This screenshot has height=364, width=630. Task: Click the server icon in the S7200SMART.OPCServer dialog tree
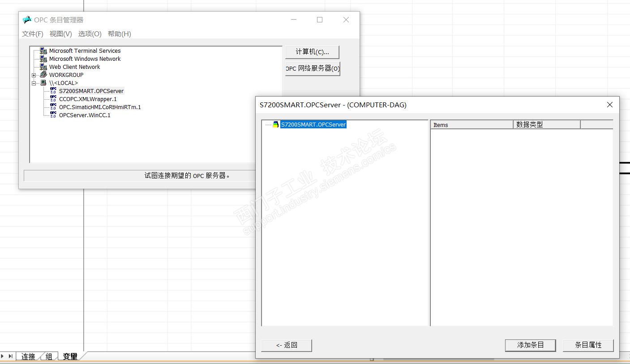(x=276, y=124)
